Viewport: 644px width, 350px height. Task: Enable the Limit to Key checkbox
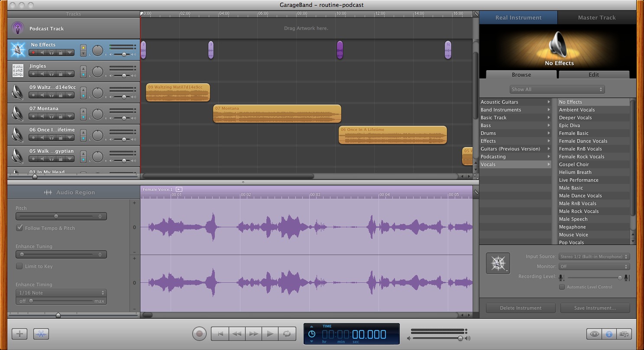point(19,266)
